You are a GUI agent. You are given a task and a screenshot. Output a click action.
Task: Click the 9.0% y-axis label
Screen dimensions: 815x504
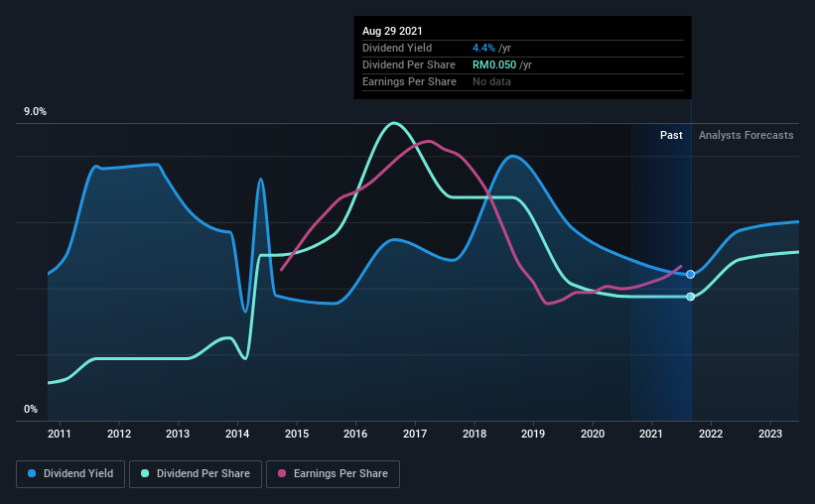35,112
